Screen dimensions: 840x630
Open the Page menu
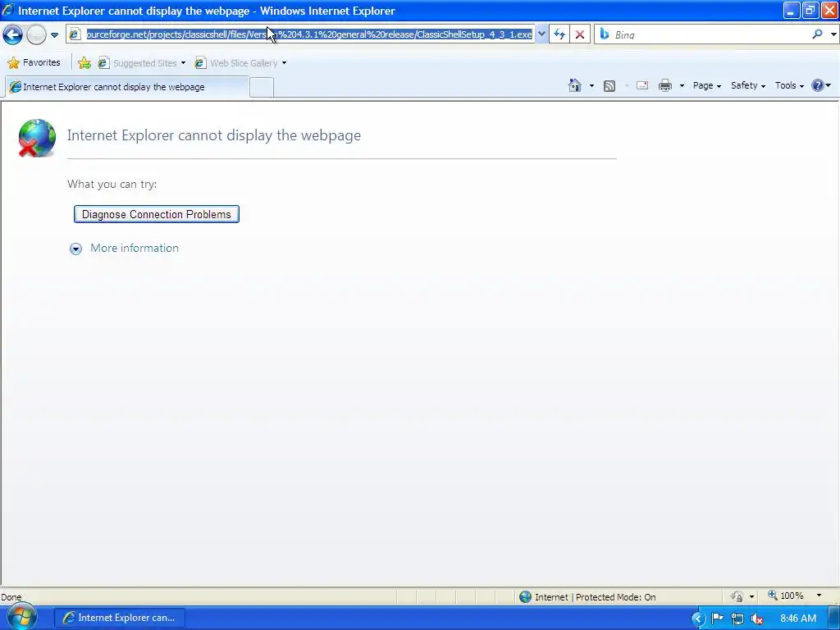(706, 85)
